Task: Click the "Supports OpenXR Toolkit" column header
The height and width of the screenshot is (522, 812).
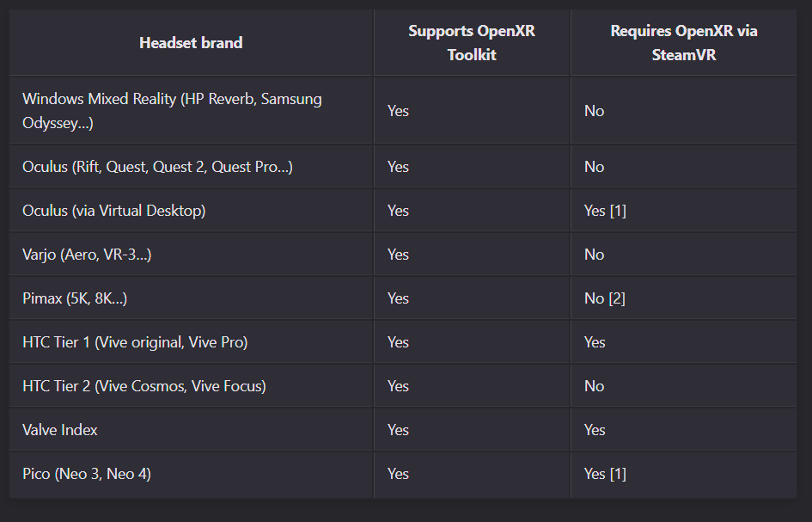Action: click(471, 42)
